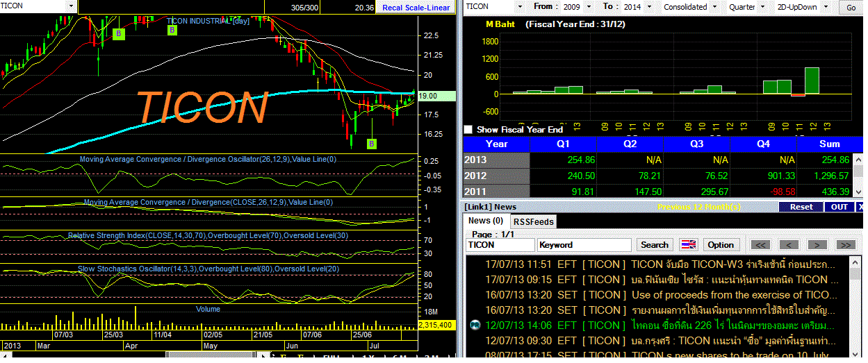Click the B marker near the March candle
Screen dimensions: 868x363
[119, 33]
